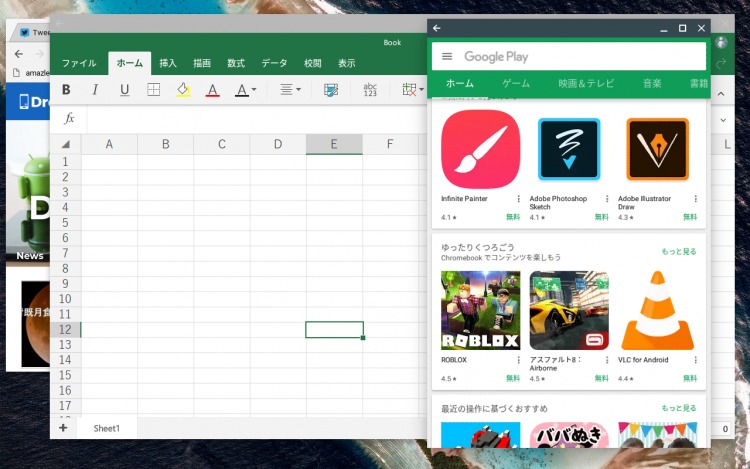Open アスファルト8 overflow menu dots
The width and height of the screenshot is (750, 469).
tap(607, 360)
